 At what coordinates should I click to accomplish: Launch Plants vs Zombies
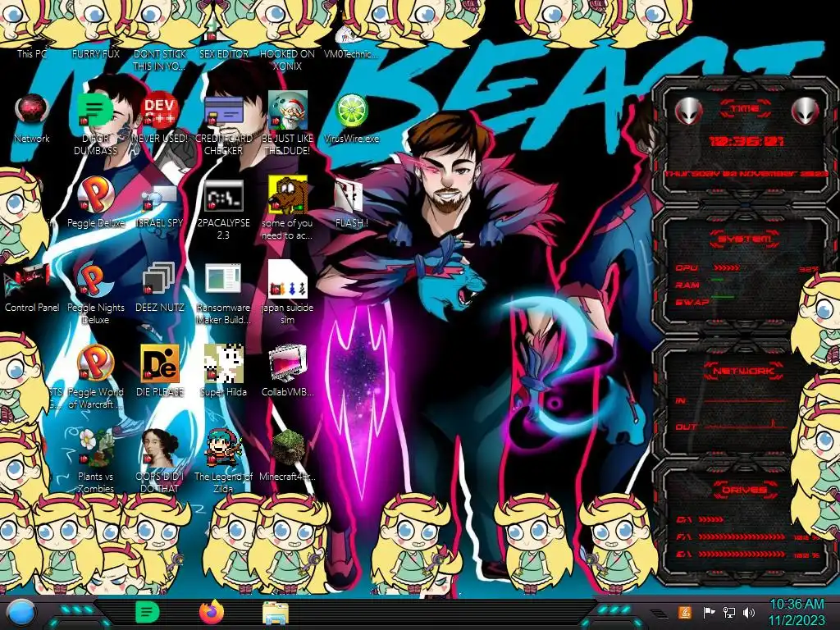95,448
